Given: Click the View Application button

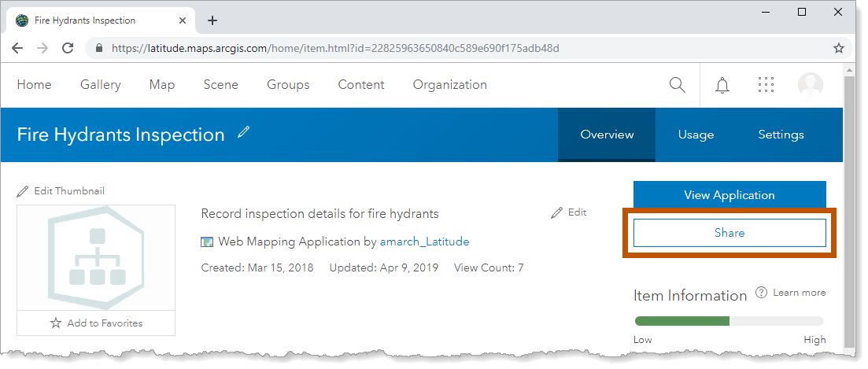Looking at the screenshot, I should 729,195.
